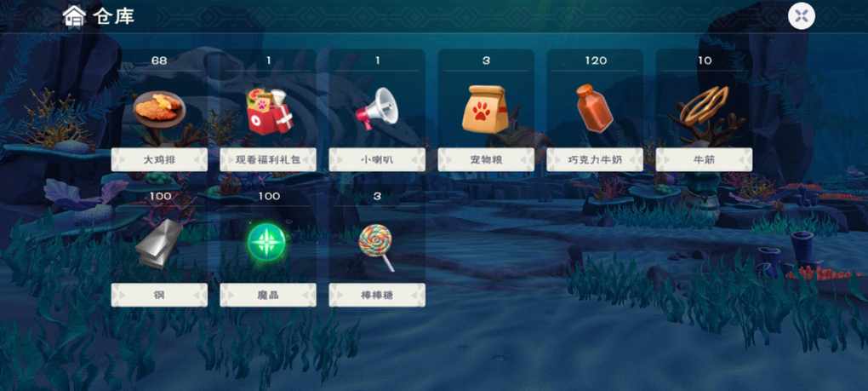Select the steel ingot icon
The image size is (868, 391).
157,244
